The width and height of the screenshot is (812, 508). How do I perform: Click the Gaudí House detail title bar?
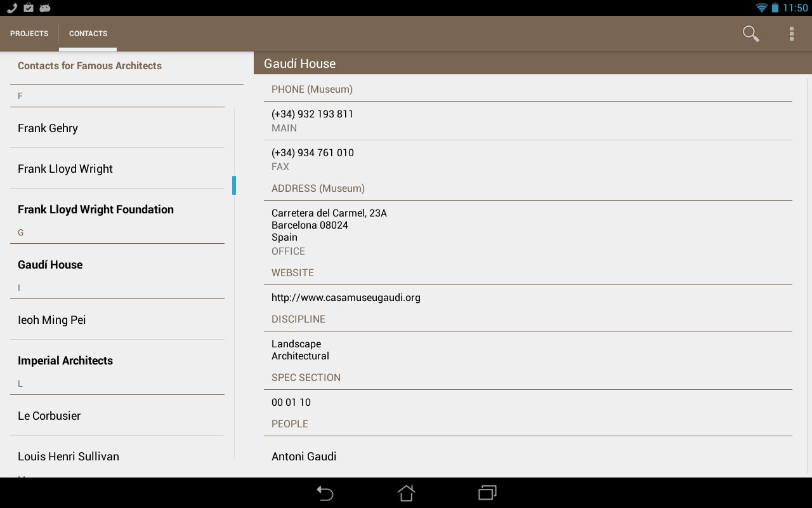point(533,63)
